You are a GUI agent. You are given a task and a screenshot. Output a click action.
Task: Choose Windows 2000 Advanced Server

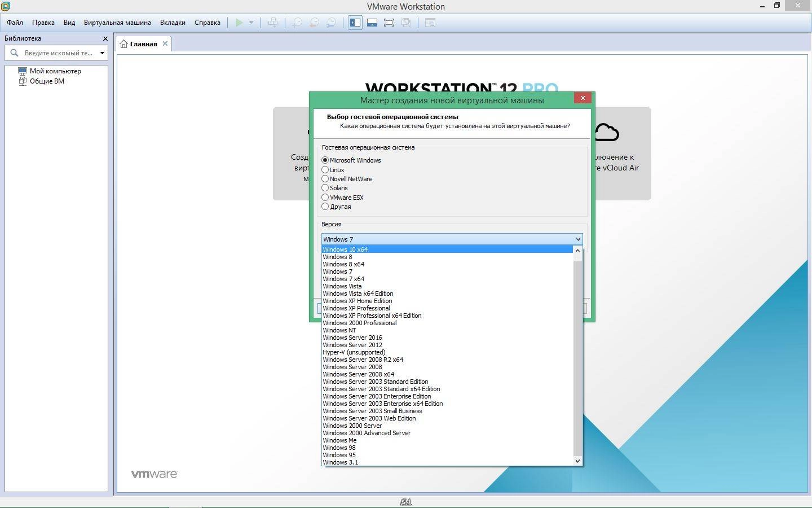pyautogui.click(x=447, y=433)
